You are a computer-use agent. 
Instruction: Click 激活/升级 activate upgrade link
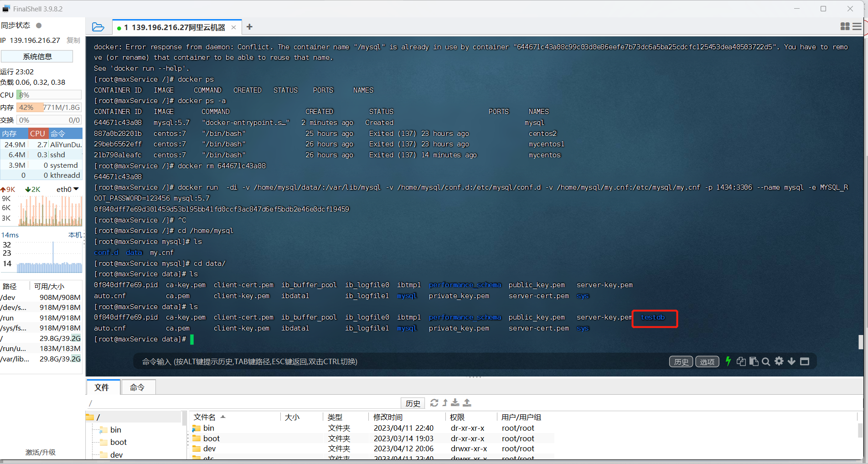40,452
